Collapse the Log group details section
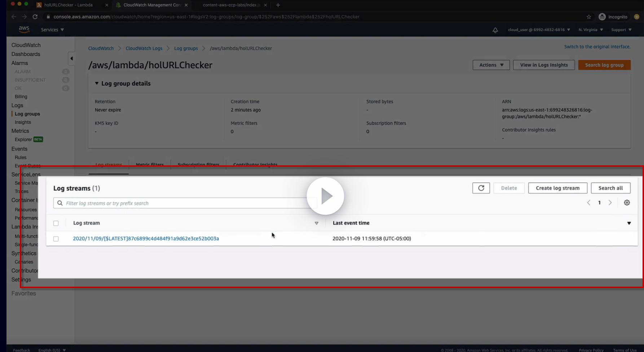The height and width of the screenshot is (352, 644). 97,83
